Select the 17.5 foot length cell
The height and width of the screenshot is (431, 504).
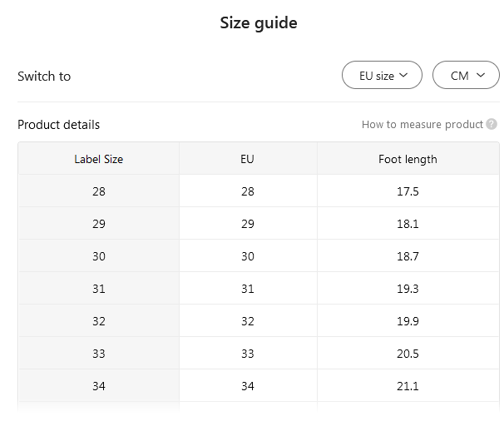pos(408,191)
